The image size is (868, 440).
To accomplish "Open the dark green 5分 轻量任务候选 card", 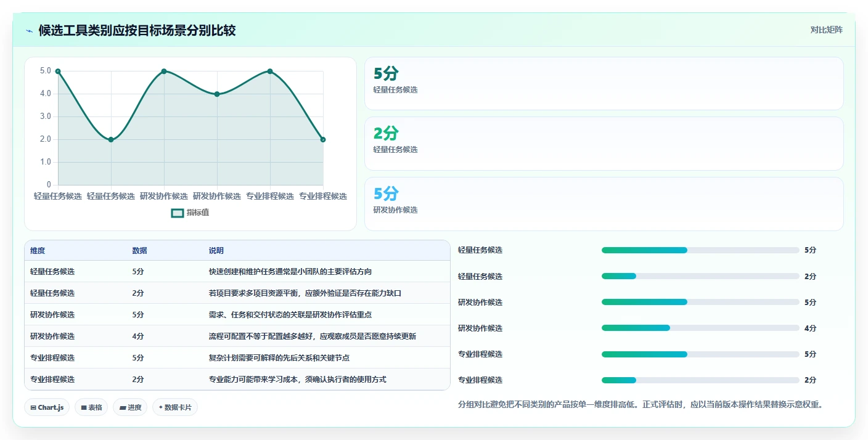I will (604, 83).
